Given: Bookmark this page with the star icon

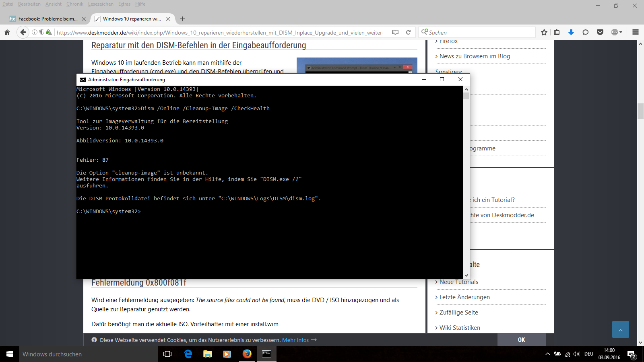Looking at the screenshot, I should (x=544, y=32).
